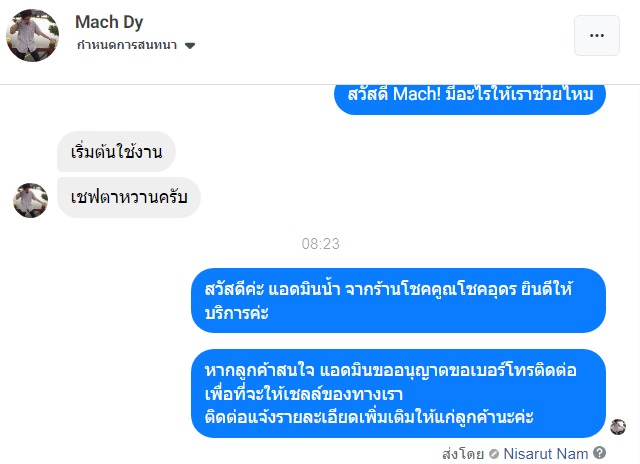640x464 pixels.
Task: Expand the กำหนดการสนทนา dropdown arrow
Action: coord(190,46)
